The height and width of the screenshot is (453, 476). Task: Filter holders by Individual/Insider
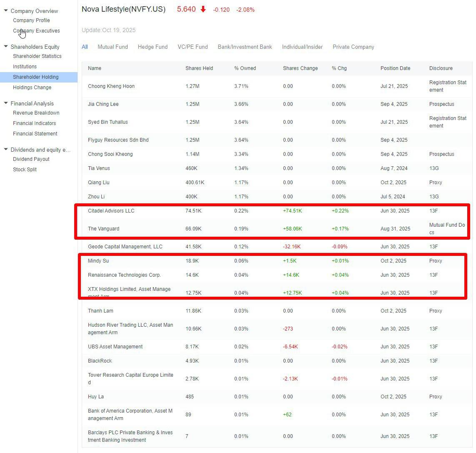tap(302, 47)
